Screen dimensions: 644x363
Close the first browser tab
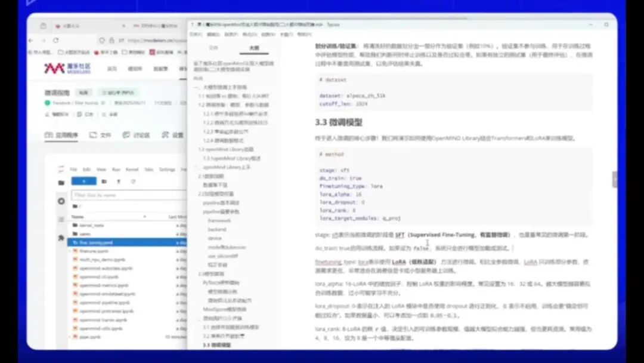123,26
